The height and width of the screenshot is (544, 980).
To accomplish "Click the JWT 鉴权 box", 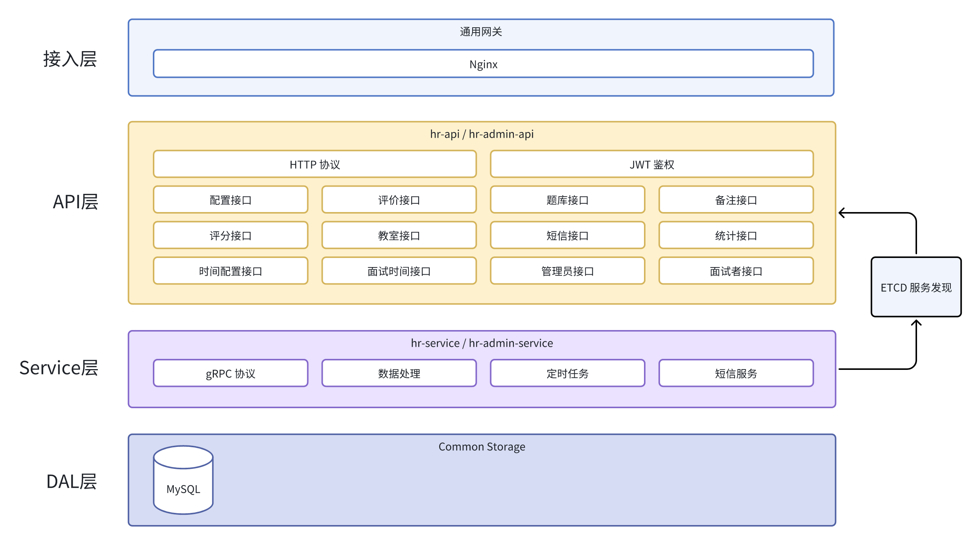I will tap(652, 164).
